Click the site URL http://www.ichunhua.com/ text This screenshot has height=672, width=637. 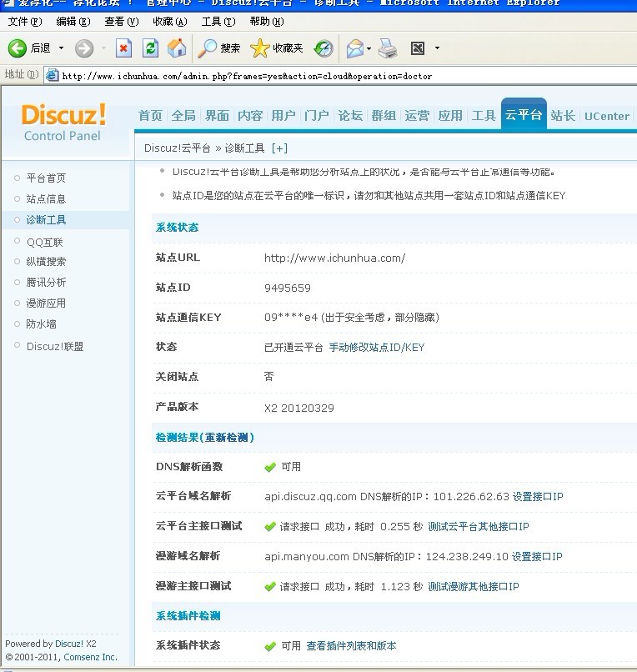click(x=335, y=258)
